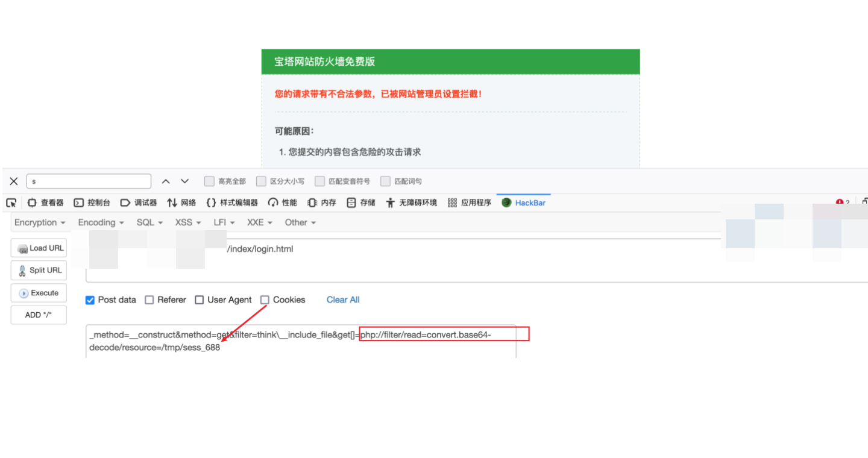868x458 pixels.
Task: Open the 网络 network tab
Action: point(181,202)
